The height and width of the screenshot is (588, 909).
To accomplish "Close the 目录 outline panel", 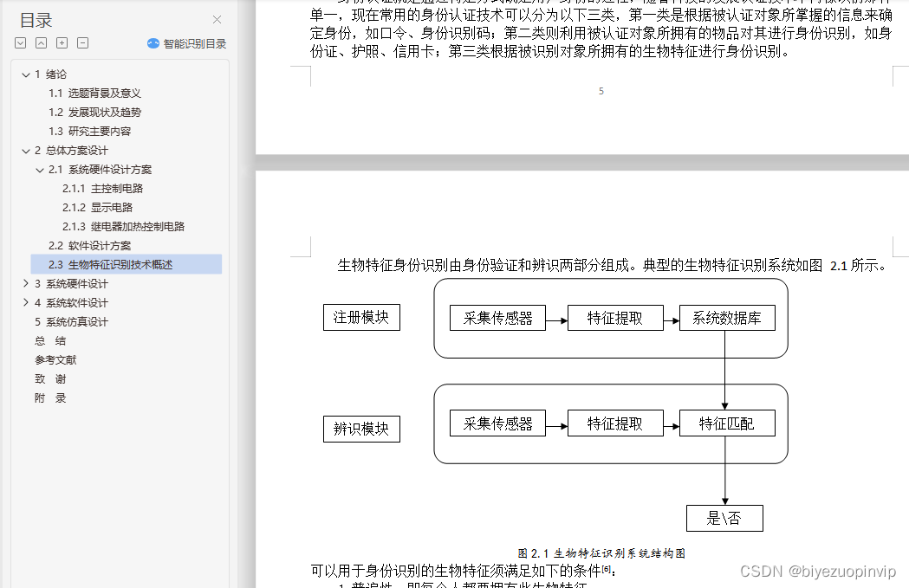I will point(217,20).
